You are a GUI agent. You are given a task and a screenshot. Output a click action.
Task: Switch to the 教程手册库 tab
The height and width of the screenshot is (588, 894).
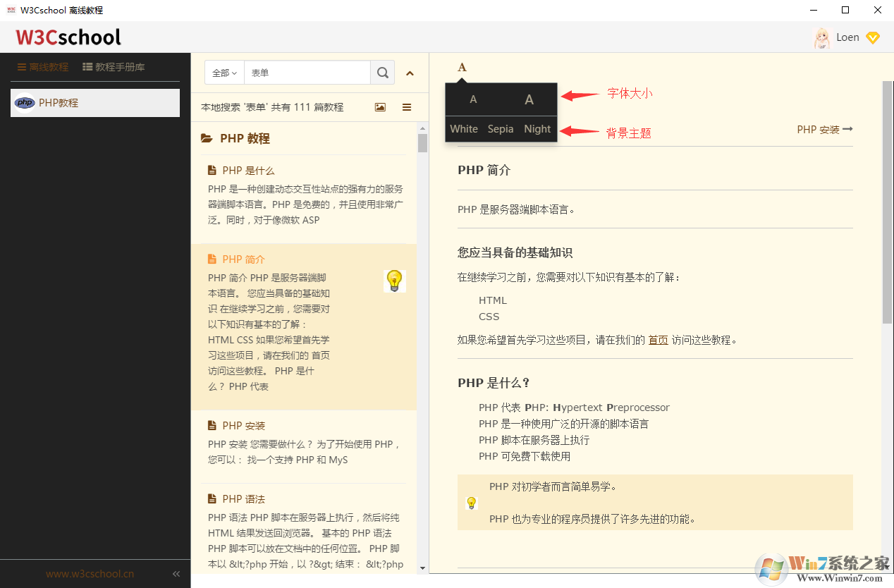[114, 66]
